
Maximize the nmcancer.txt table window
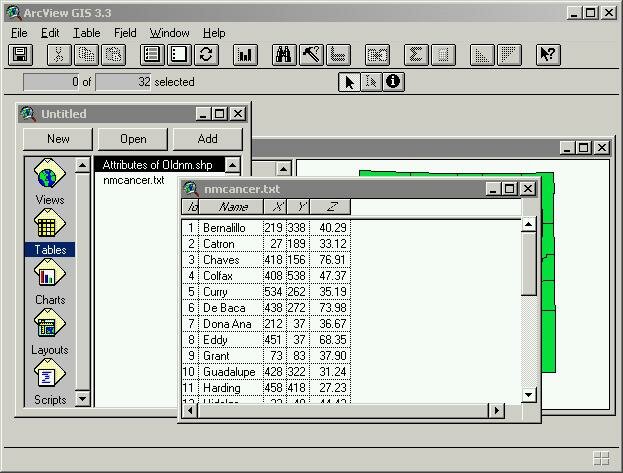(x=510, y=189)
